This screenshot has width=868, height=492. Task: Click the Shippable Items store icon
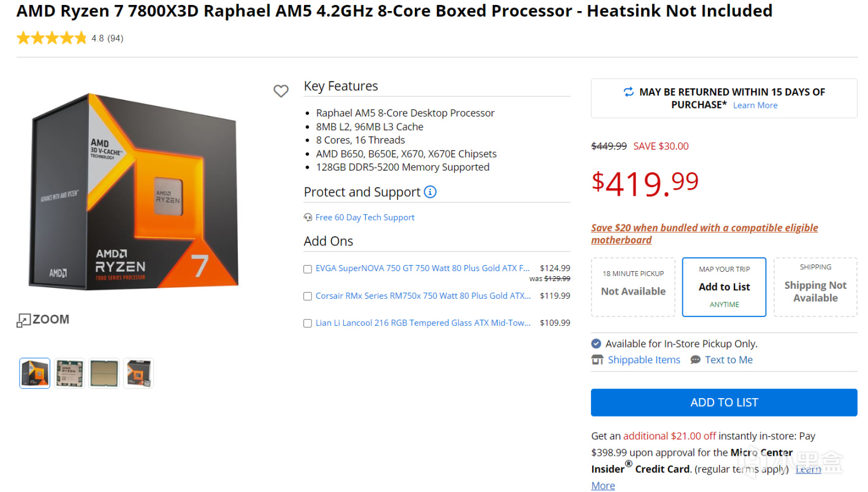tap(597, 360)
